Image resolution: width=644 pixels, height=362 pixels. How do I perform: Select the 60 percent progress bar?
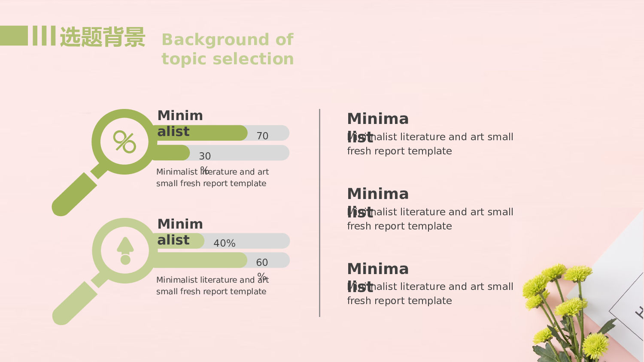click(221, 260)
